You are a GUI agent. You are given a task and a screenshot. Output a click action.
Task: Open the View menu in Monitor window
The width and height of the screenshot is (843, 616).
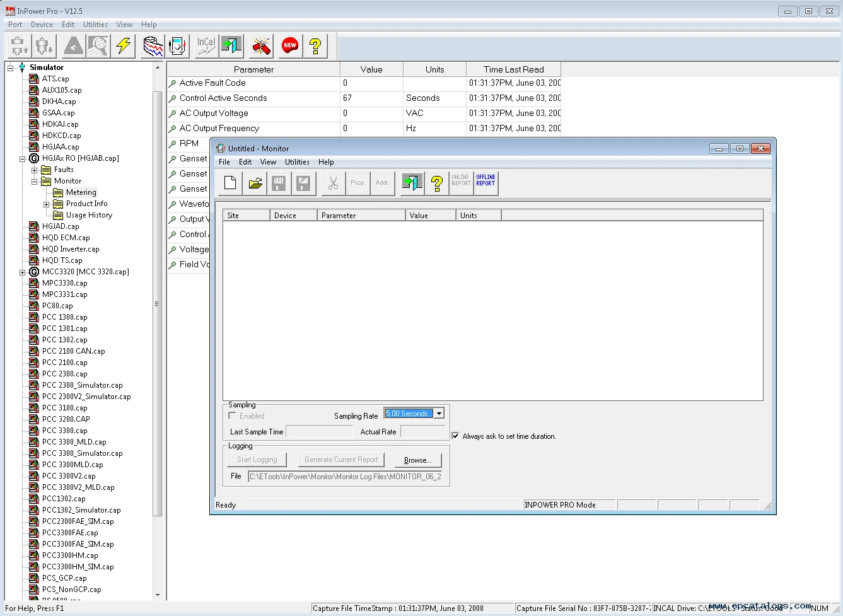tap(268, 162)
